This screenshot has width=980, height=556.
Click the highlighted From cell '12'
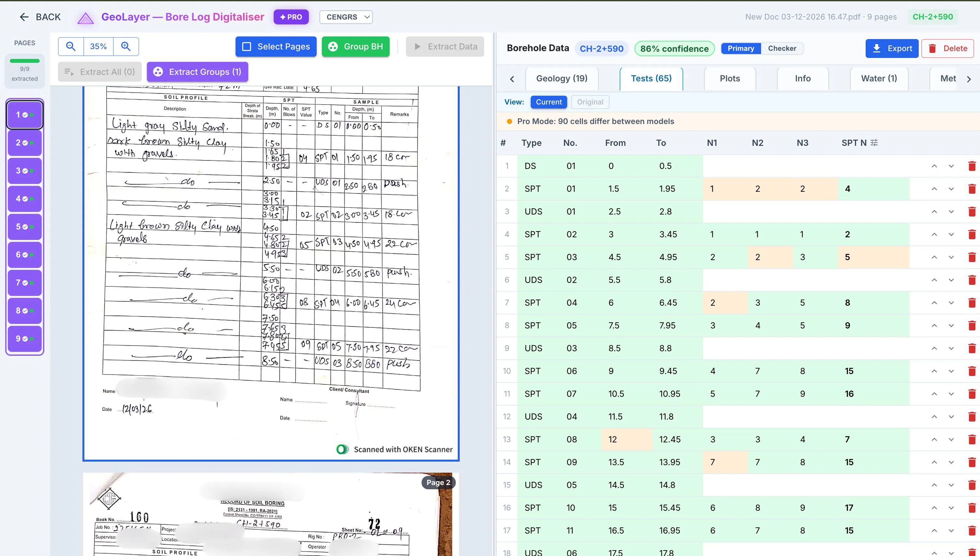click(x=627, y=439)
